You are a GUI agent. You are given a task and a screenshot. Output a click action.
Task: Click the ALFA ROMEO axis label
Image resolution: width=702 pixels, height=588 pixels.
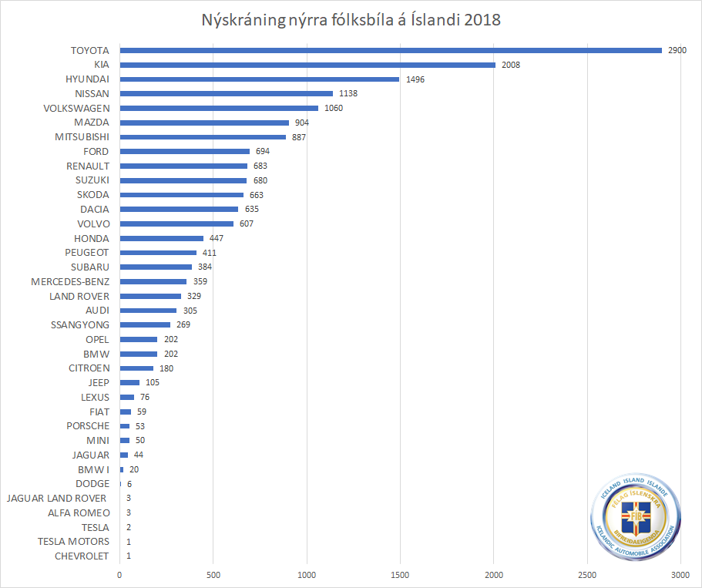pyautogui.click(x=79, y=512)
